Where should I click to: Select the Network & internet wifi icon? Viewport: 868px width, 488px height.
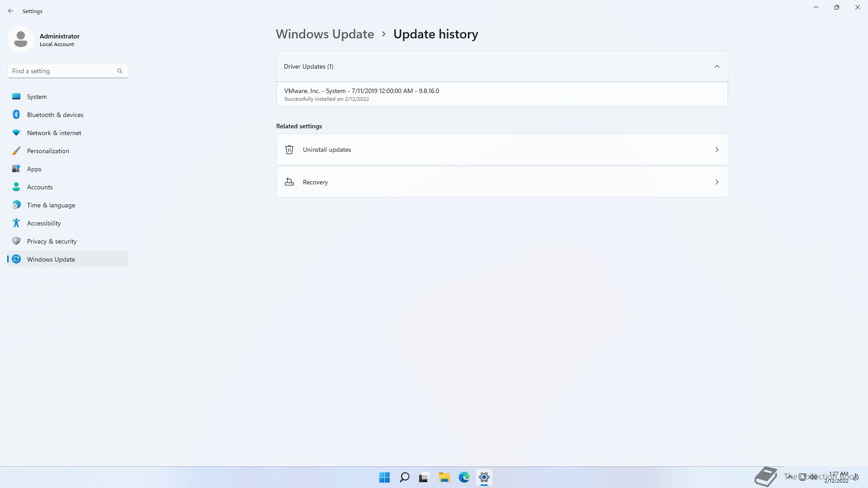pyautogui.click(x=16, y=132)
